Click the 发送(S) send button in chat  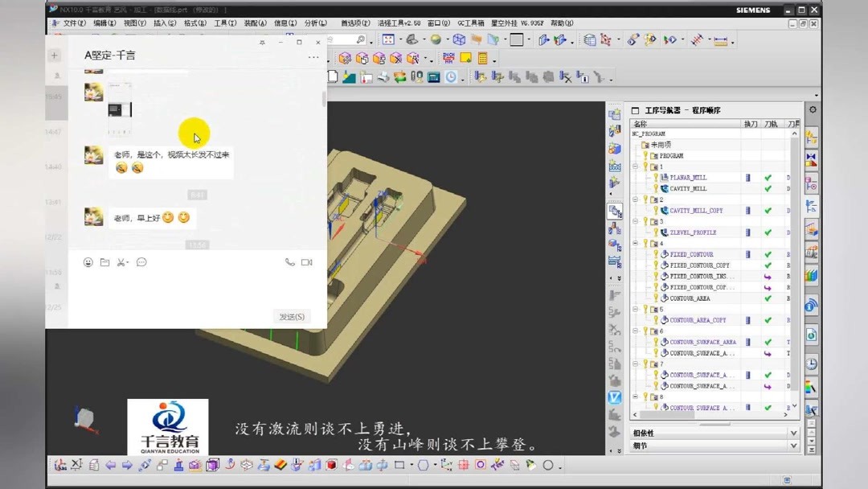click(290, 316)
